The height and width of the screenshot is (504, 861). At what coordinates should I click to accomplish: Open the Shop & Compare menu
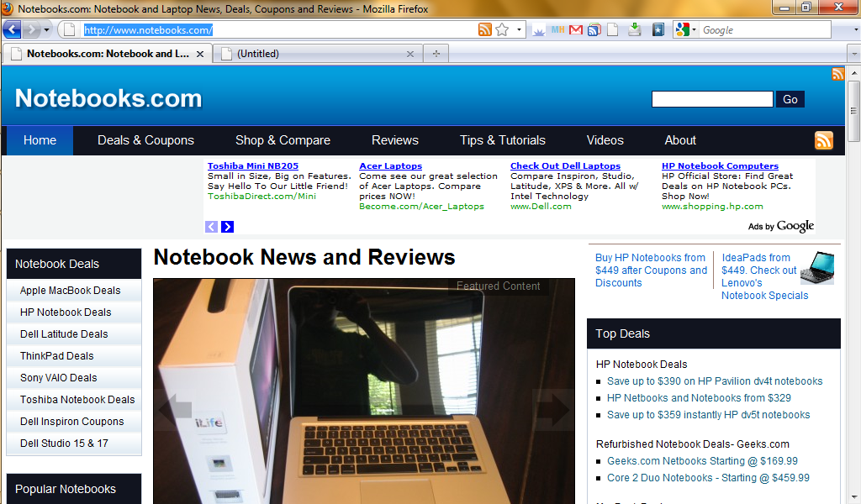point(283,140)
